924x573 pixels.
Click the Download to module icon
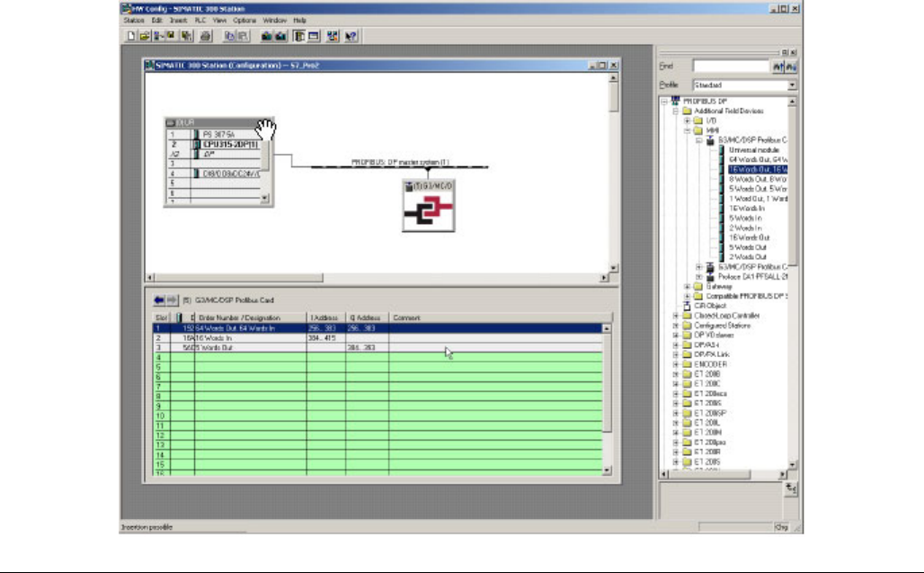[x=266, y=37]
